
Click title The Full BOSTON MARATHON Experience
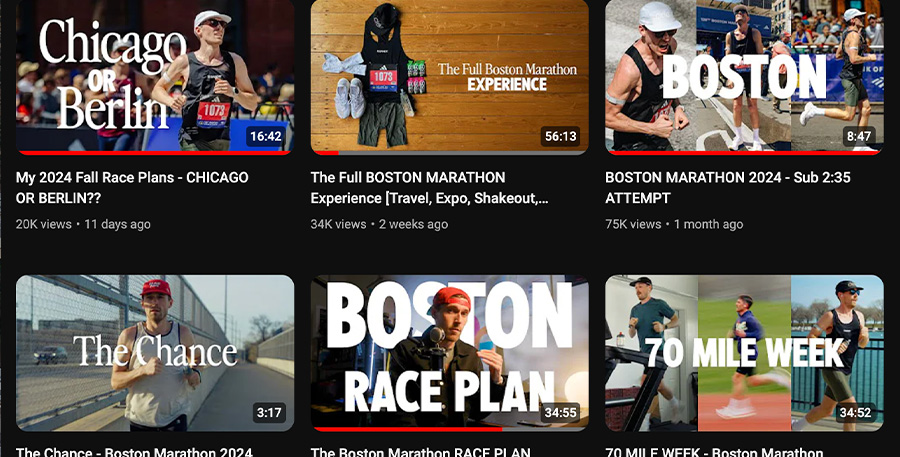[429, 188]
